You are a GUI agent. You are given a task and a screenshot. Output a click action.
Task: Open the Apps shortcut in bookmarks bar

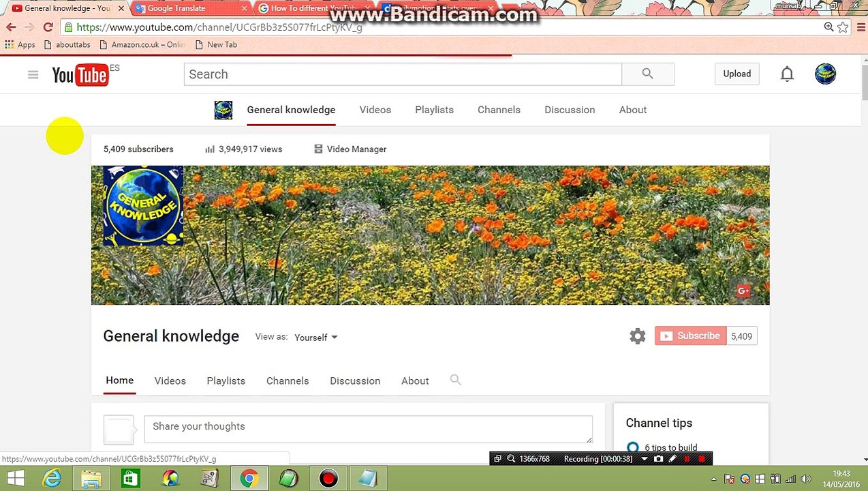tap(20, 44)
